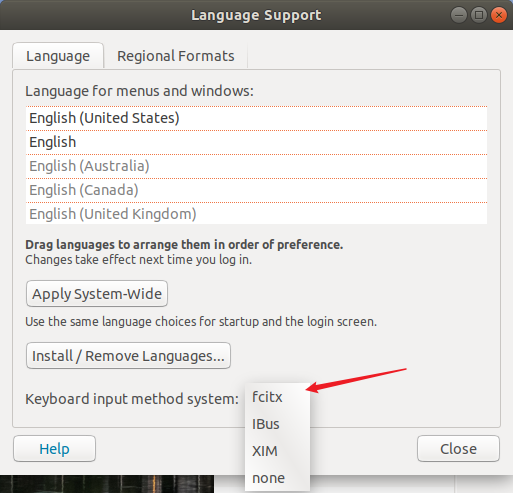Switch to the Regional Formats tab
This screenshot has height=493, width=513.
tap(176, 56)
